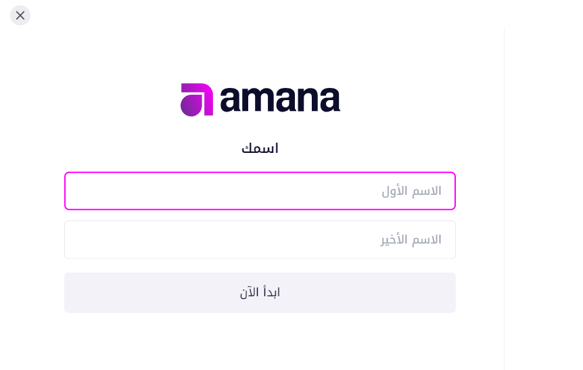The height and width of the screenshot is (370, 583).
Task: Select the first name field with pink border
Action: (260, 191)
